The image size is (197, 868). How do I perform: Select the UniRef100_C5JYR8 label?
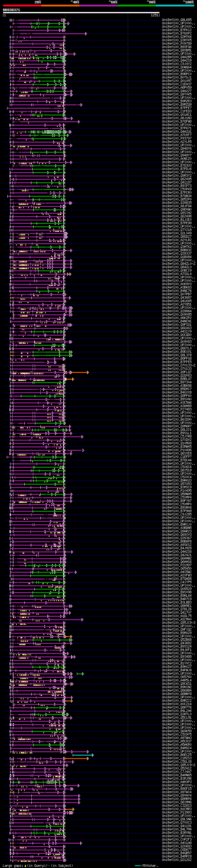coord(177,436)
